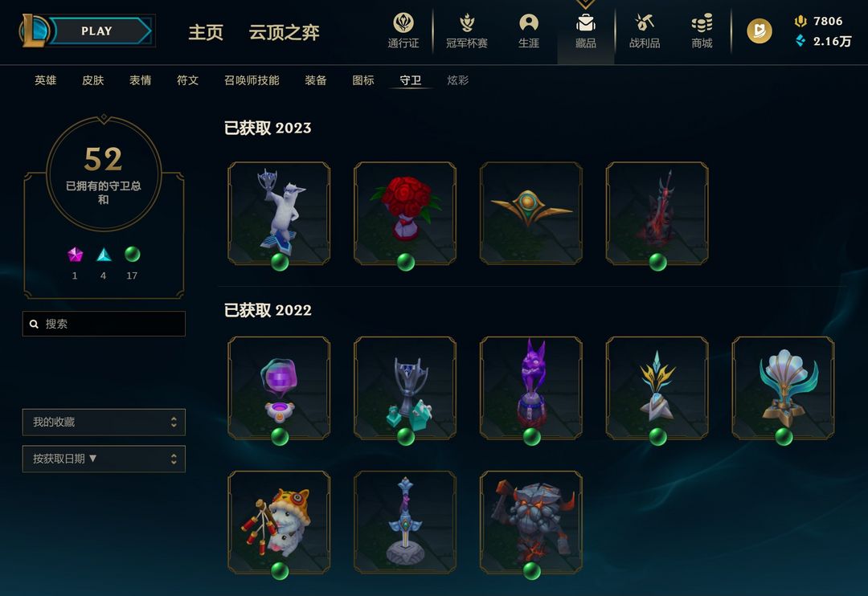Open the 生涯 profile icon
The height and width of the screenshot is (596, 868).
click(x=529, y=23)
